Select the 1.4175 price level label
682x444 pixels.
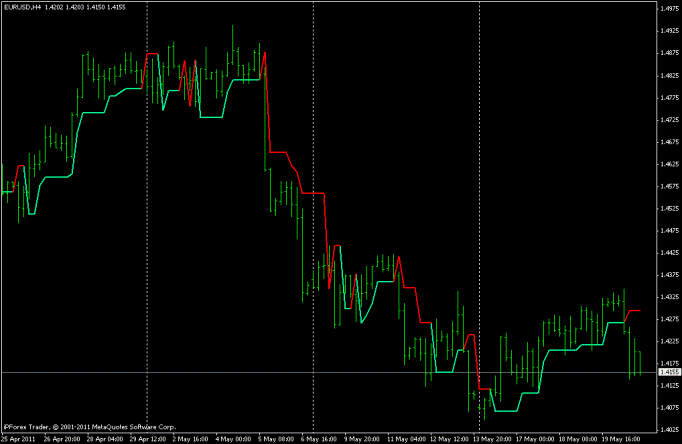pyautogui.click(x=669, y=363)
